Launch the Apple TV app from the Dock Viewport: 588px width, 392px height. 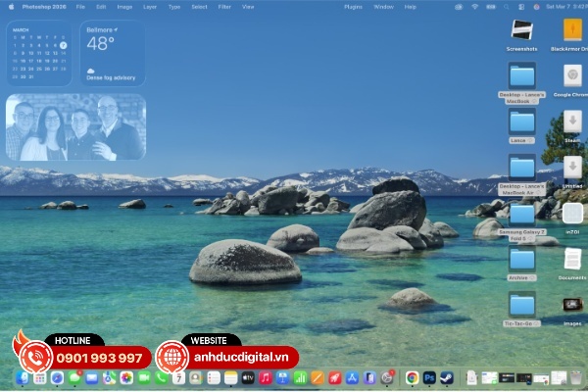tap(248, 378)
